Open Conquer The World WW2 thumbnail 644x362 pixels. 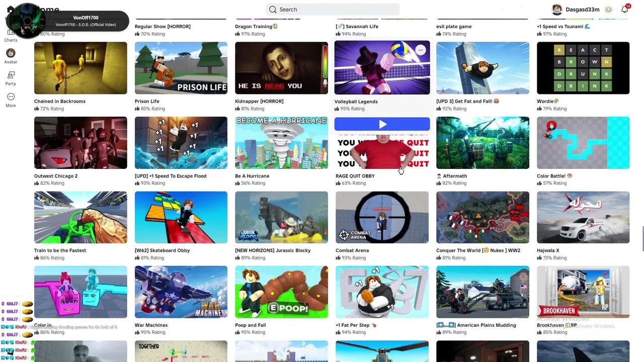tap(482, 217)
